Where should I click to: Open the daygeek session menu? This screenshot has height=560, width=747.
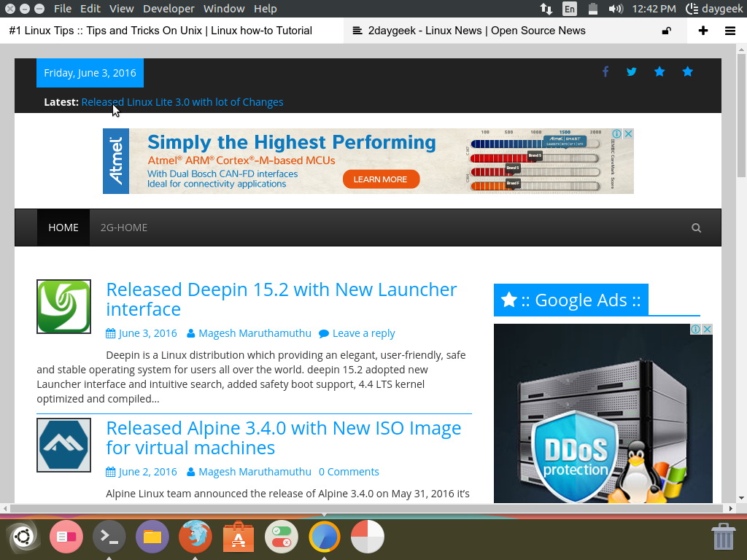click(x=714, y=9)
